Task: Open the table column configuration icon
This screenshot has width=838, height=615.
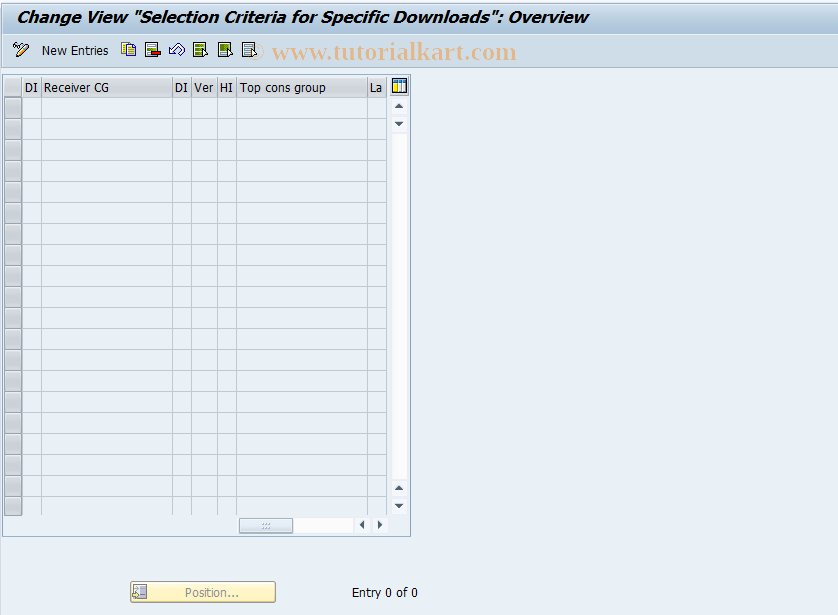Action: 399,86
